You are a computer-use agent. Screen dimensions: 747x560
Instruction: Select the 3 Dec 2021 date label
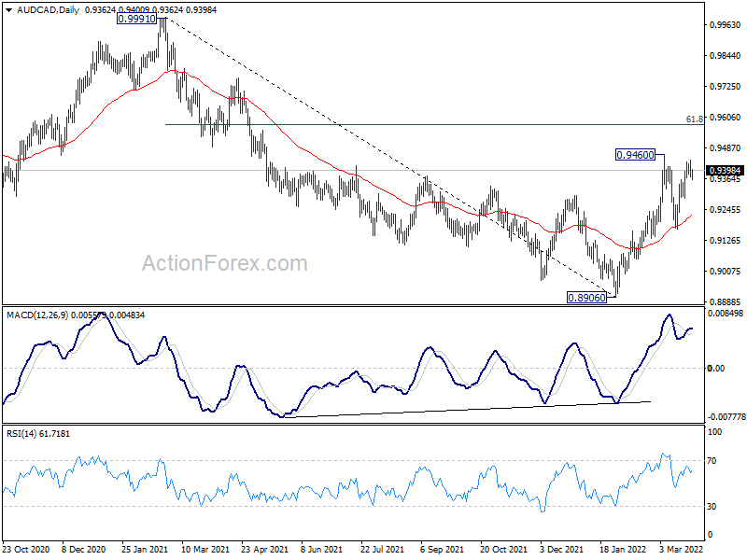coord(562,550)
